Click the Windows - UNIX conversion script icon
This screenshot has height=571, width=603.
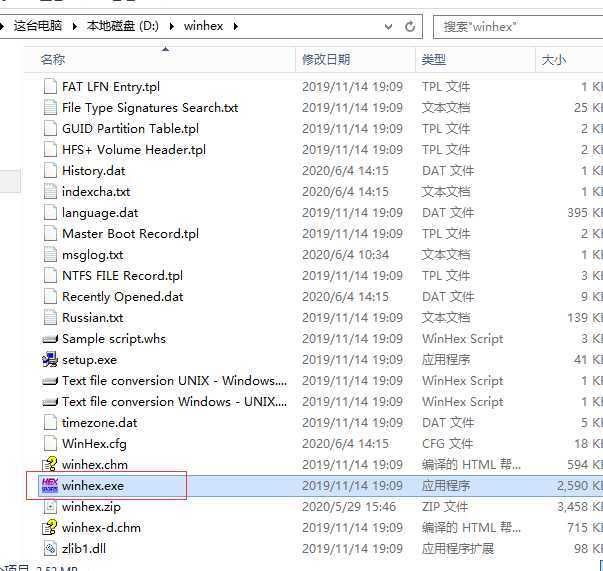tap(50, 402)
